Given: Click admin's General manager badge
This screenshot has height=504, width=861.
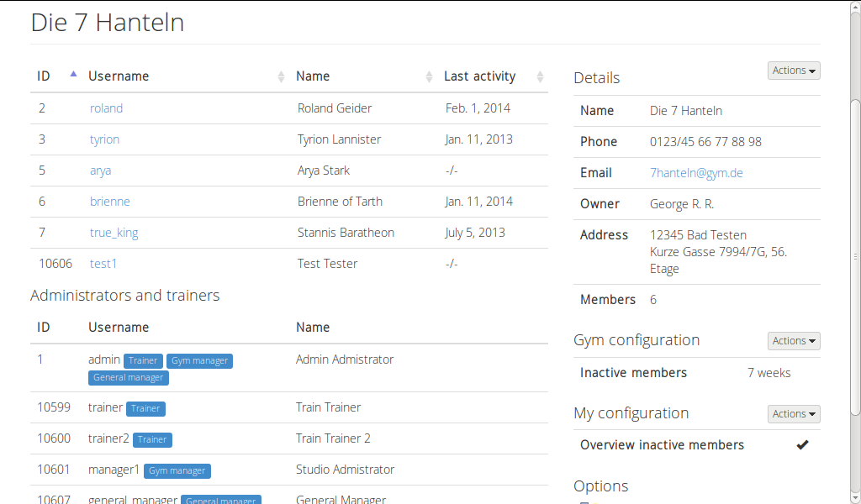Looking at the screenshot, I should (x=128, y=377).
